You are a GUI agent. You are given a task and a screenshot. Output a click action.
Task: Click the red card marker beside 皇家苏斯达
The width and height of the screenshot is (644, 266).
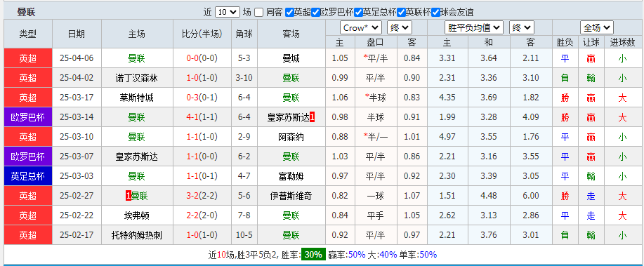coord(312,117)
